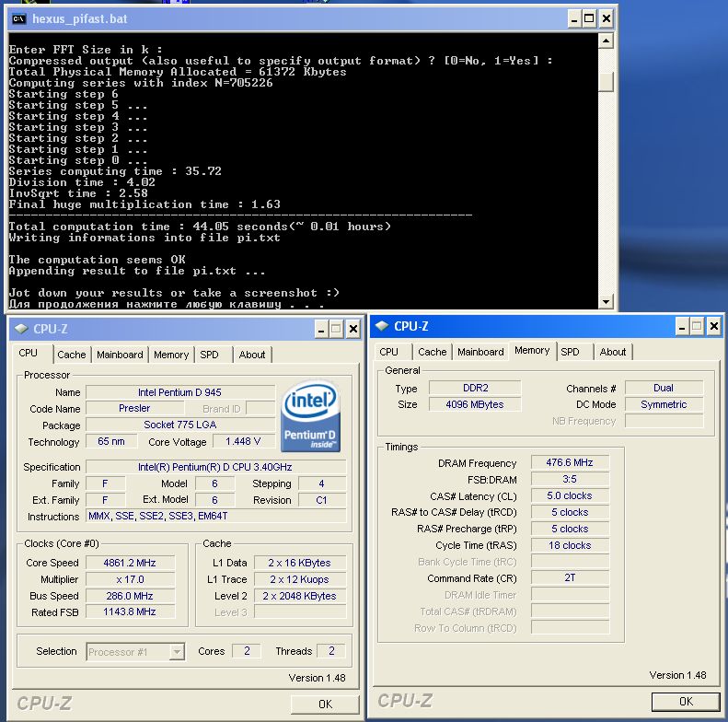The image size is (728, 722).
Task: Click the Instructions value MMX, SSE, SSE2
Action: point(216,516)
